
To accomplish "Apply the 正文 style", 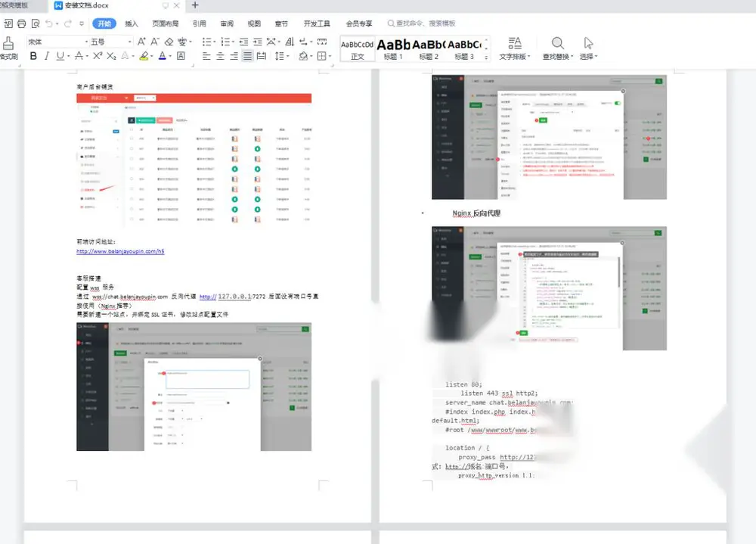I will tap(358, 48).
